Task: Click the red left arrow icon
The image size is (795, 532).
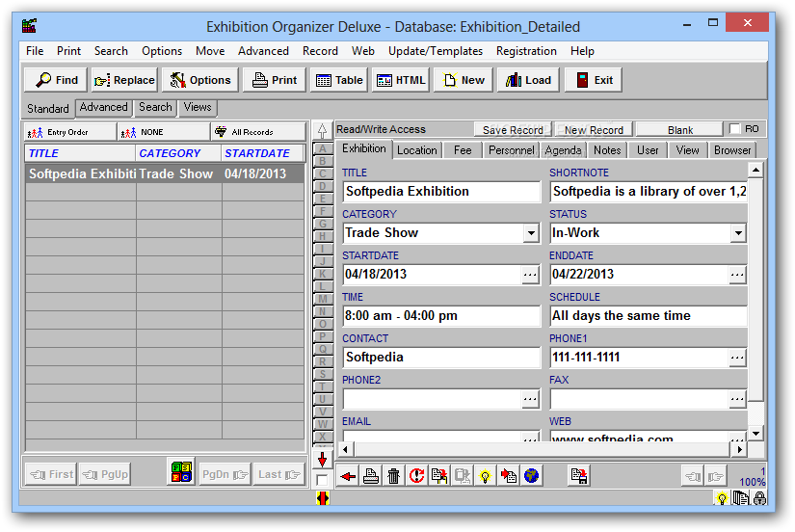Action: (348, 476)
